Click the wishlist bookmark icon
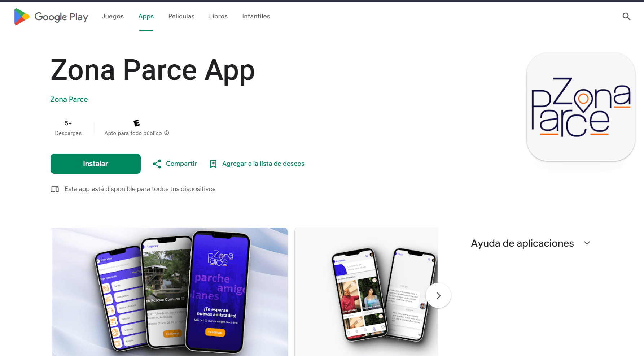This screenshot has width=644, height=356. (213, 164)
